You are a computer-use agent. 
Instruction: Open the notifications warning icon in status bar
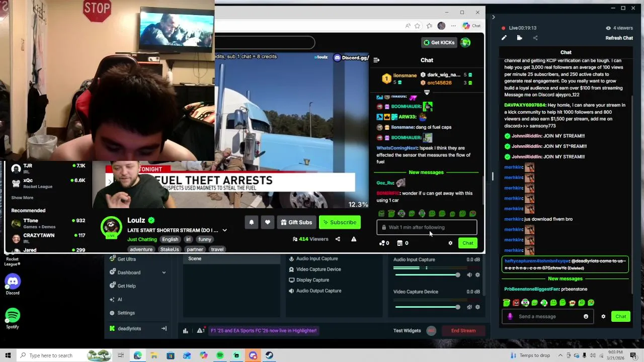tap(201, 331)
